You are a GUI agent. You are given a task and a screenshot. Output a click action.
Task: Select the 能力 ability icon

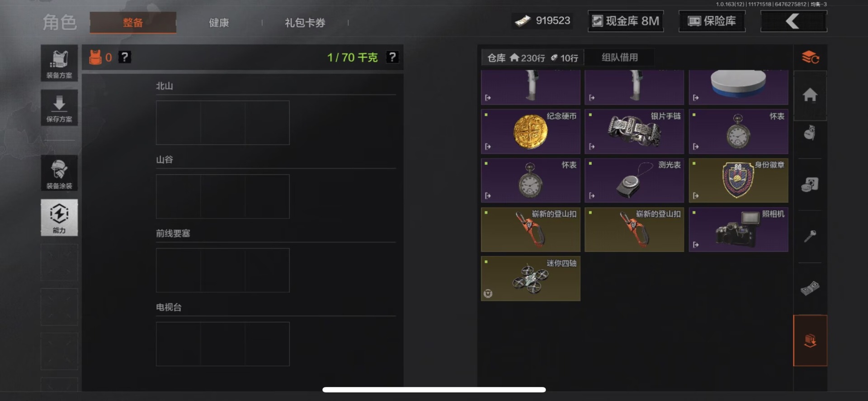(x=59, y=218)
